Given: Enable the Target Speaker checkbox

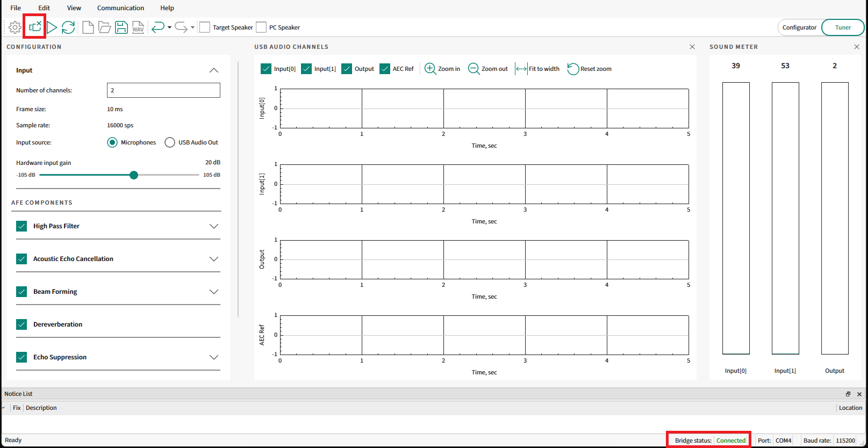Looking at the screenshot, I should point(205,27).
